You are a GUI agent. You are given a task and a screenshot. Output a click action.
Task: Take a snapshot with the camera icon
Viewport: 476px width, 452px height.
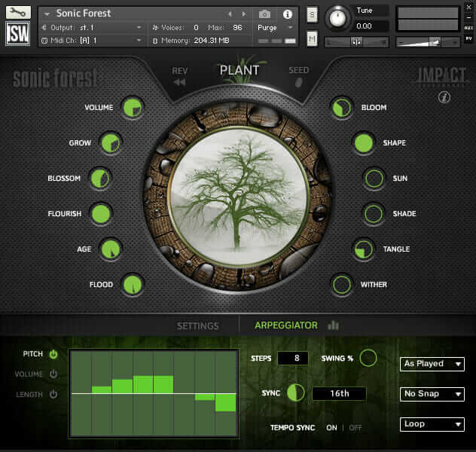click(x=264, y=14)
